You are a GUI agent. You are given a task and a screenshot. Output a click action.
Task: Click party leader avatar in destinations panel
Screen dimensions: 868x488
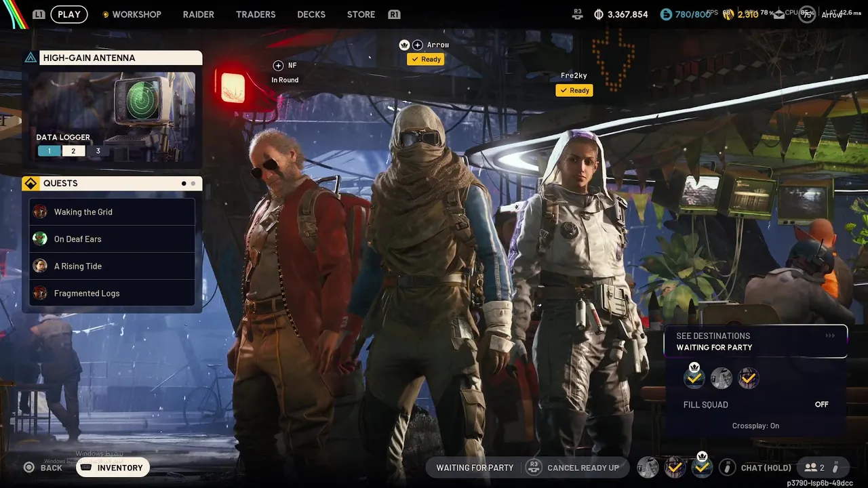pos(694,378)
